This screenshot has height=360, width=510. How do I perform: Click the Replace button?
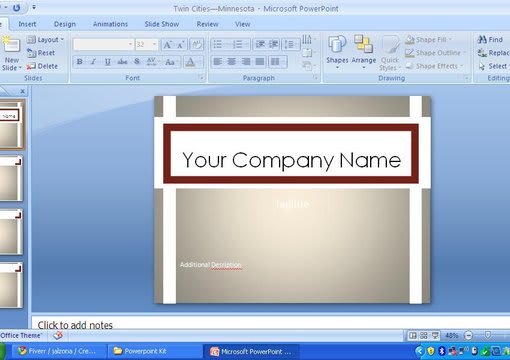(493, 53)
